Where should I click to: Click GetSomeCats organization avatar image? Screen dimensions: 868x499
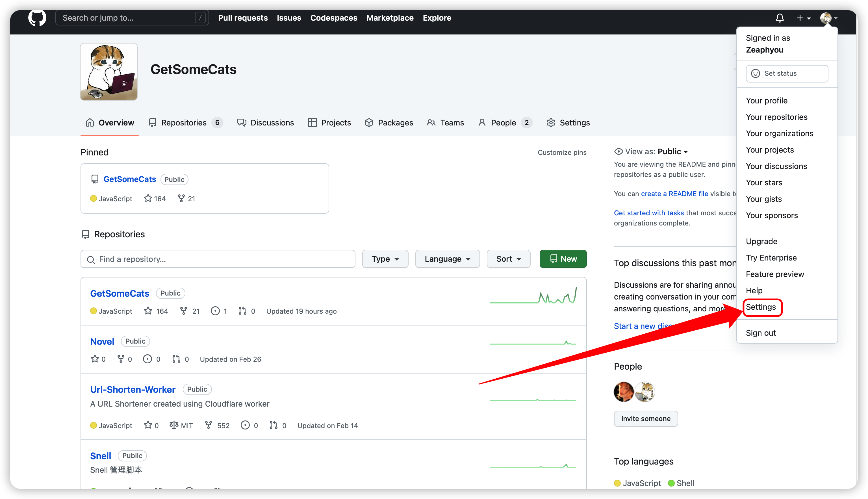click(109, 71)
